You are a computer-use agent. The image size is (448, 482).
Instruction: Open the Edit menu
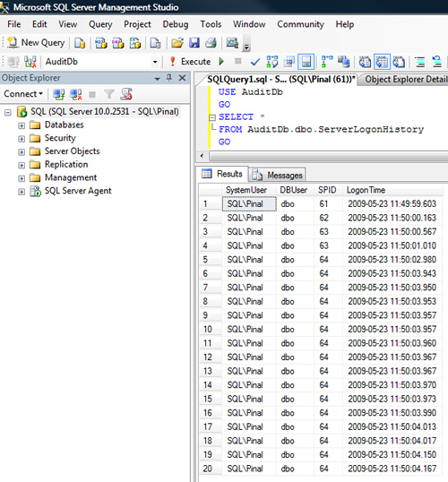[x=39, y=24]
